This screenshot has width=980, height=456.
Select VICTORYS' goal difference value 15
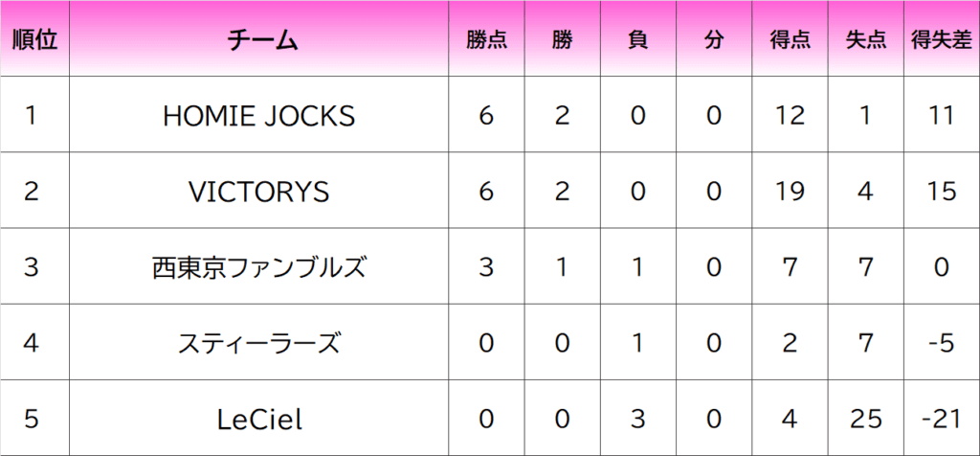(942, 192)
